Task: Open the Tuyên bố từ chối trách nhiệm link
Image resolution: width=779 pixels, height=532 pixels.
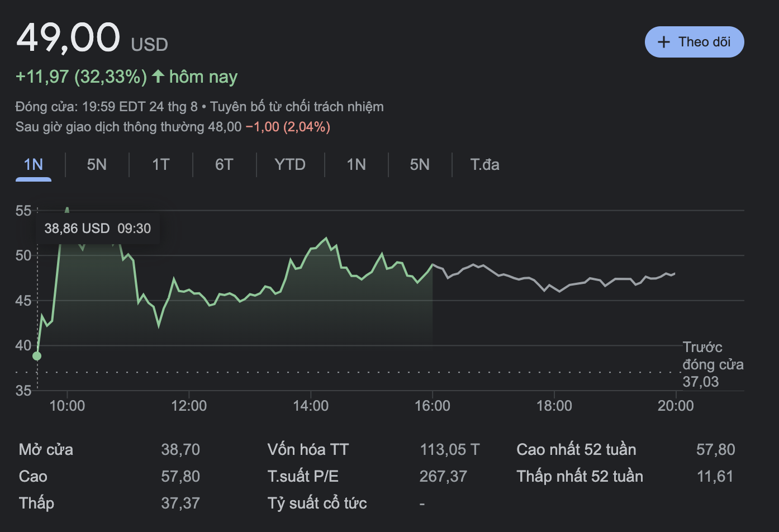Action: [x=297, y=107]
